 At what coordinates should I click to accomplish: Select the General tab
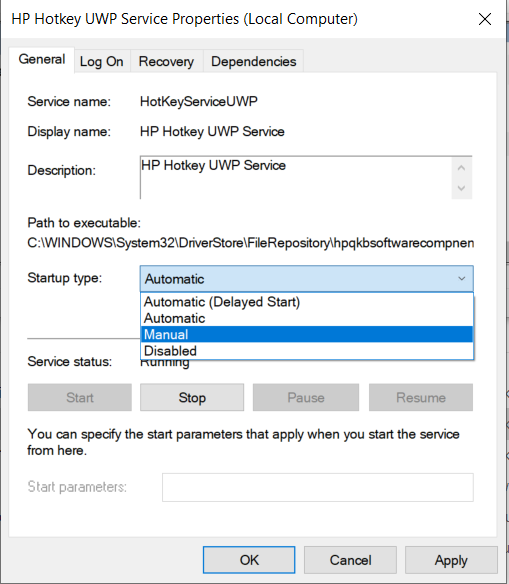pyautogui.click(x=42, y=59)
